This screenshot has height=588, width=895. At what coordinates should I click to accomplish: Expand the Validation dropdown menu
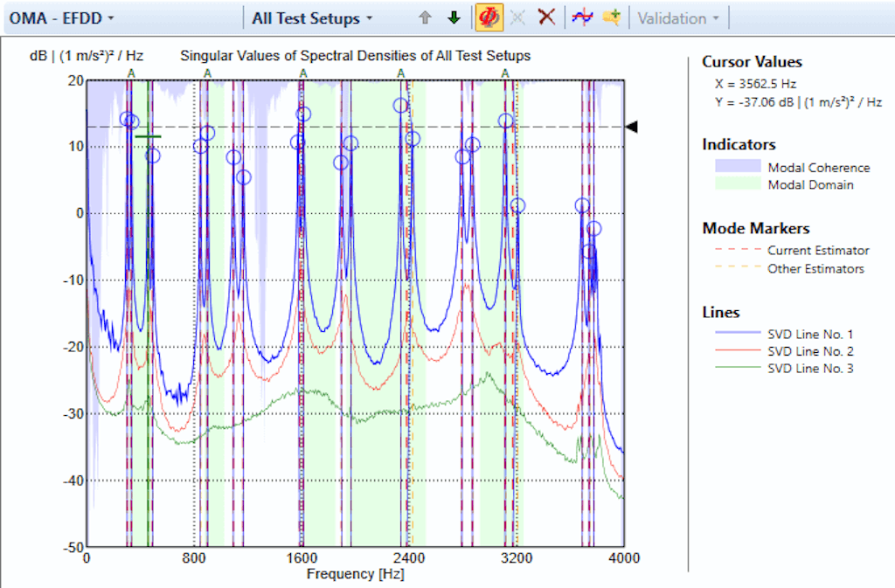[678, 18]
